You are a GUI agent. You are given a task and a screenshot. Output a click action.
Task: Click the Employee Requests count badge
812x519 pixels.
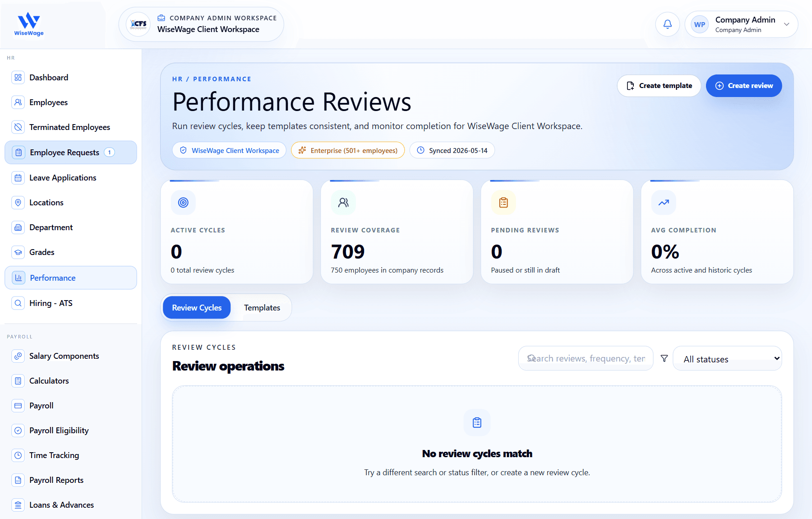pos(109,153)
